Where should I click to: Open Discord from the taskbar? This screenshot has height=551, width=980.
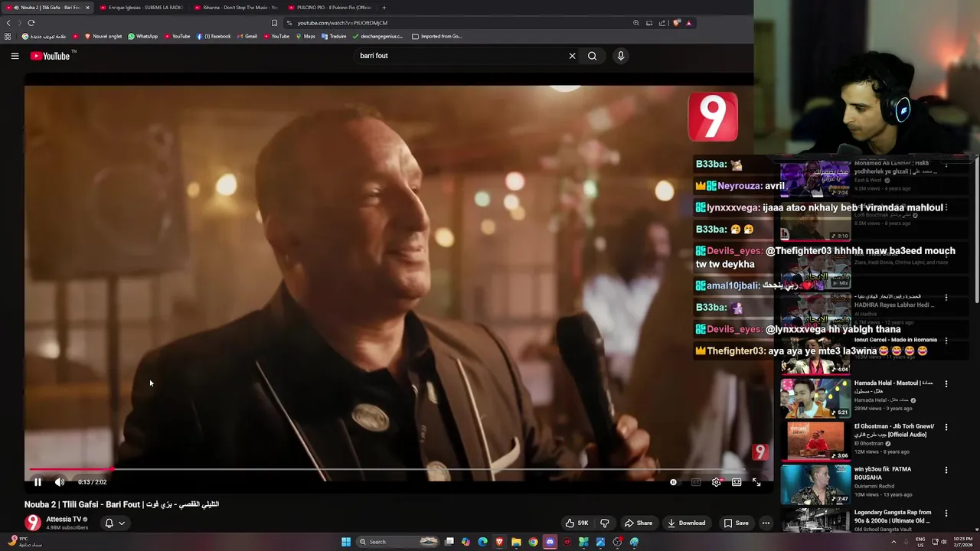[x=550, y=542]
